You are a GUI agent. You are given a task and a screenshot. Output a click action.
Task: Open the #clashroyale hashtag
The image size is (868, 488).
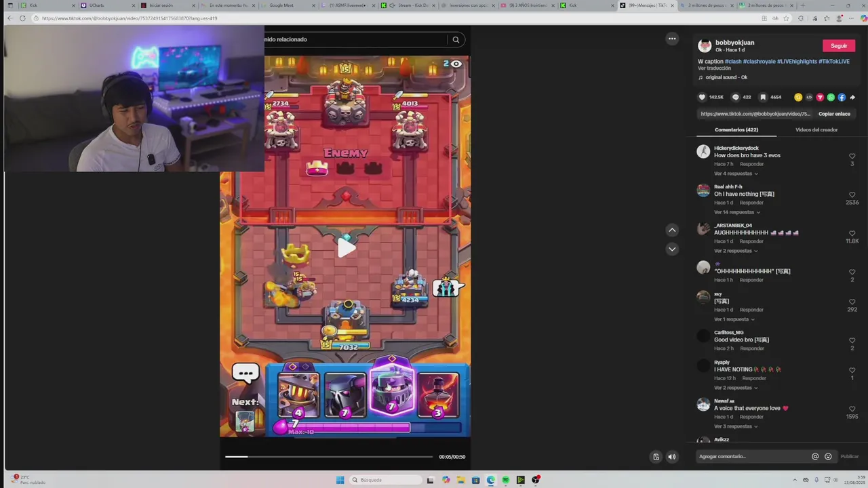point(759,61)
